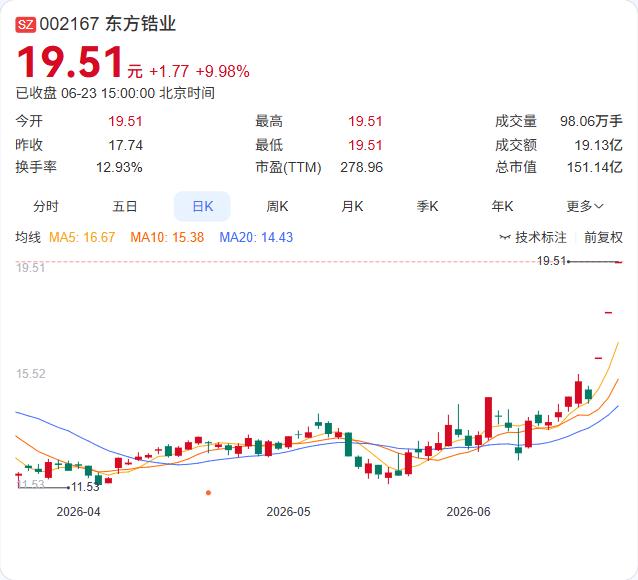
Task: Click the 成交量 value 98.06万手
Action: coord(591,121)
